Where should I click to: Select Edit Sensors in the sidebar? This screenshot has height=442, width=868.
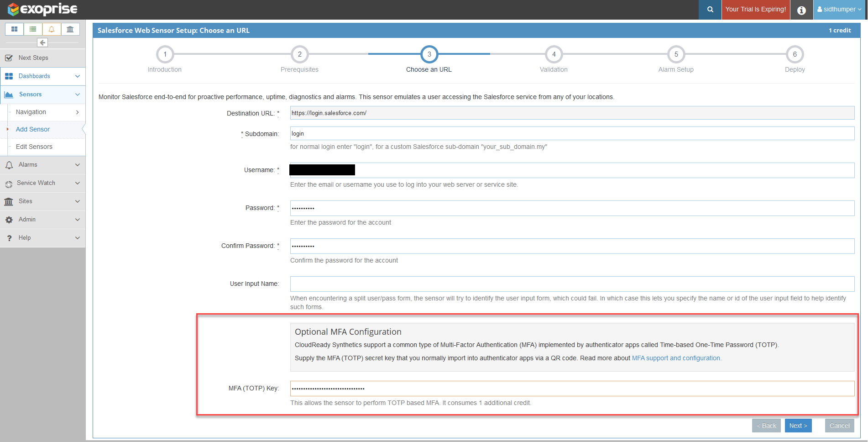34,147
